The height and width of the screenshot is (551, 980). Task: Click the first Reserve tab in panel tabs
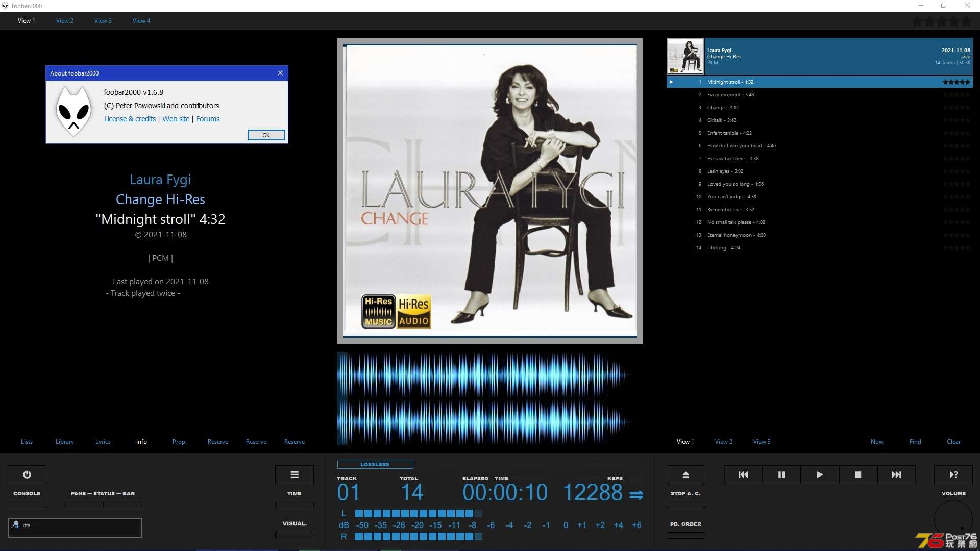(x=218, y=442)
